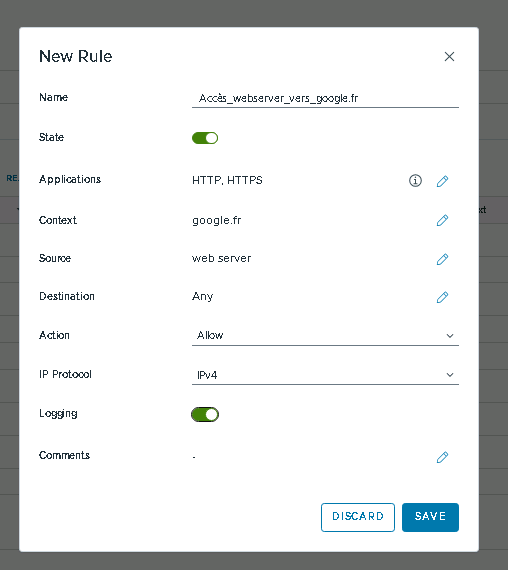This screenshot has height=570, width=508.
Task: Expand Action dropdown chevron arrow
Action: coord(450,336)
